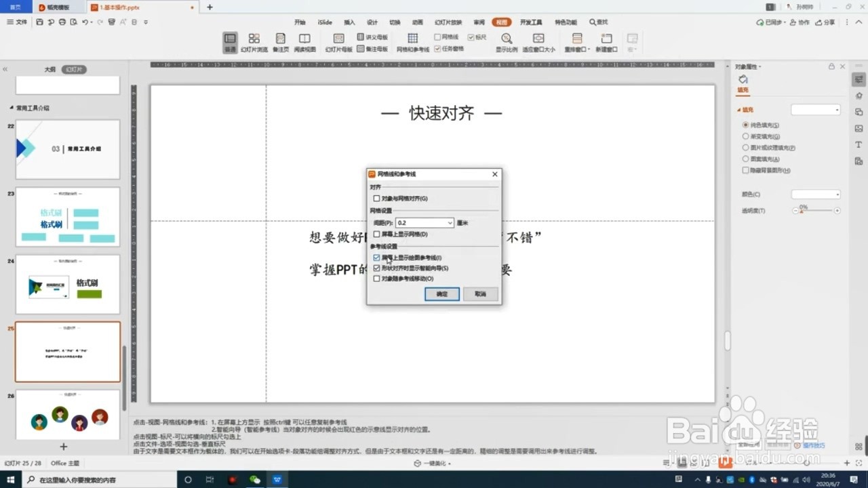Check 对象与网格对齐(G) in dialog

377,199
